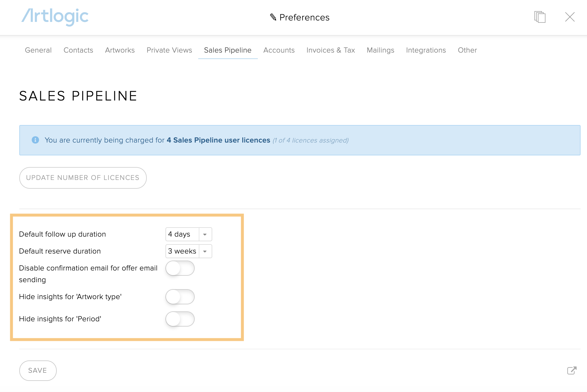Click the 'Default reserve duration' label
Screen dimensions: 587x392
pos(60,251)
